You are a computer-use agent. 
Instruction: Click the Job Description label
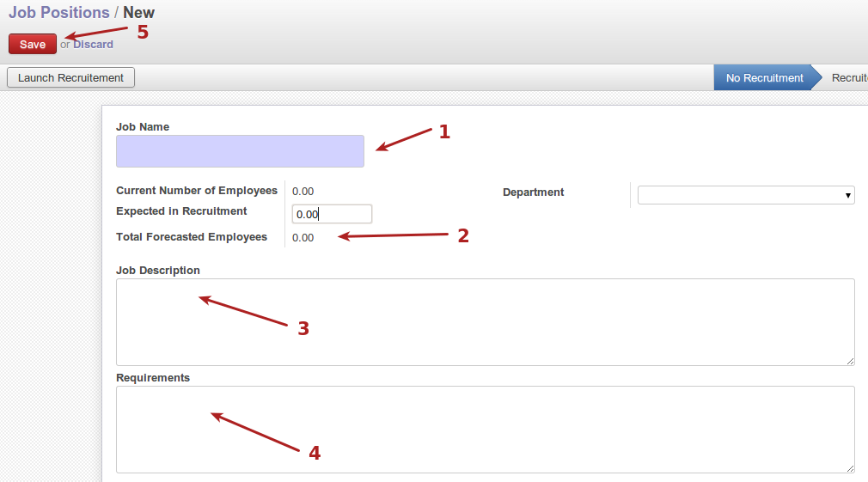158,271
